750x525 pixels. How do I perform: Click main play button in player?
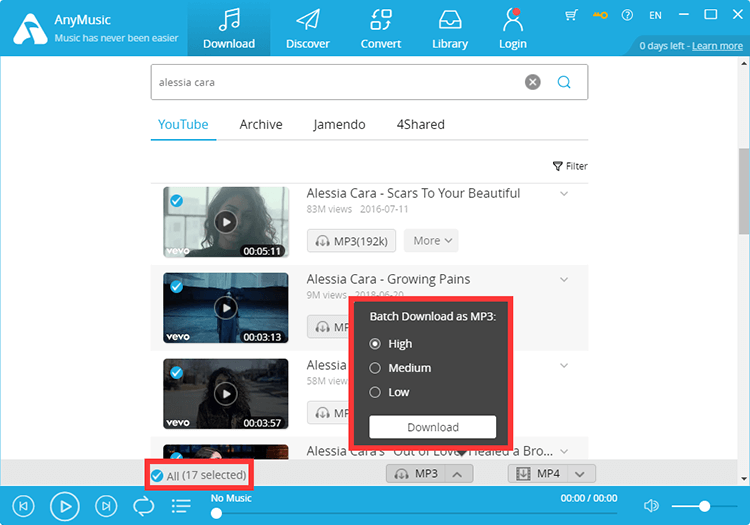[65, 506]
